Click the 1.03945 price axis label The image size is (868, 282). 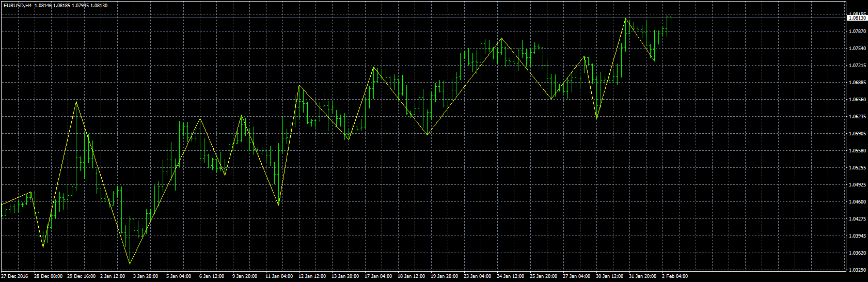click(858, 236)
